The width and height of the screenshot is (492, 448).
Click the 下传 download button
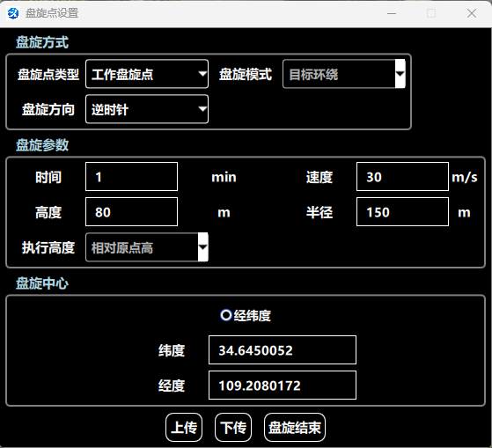(x=233, y=427)
